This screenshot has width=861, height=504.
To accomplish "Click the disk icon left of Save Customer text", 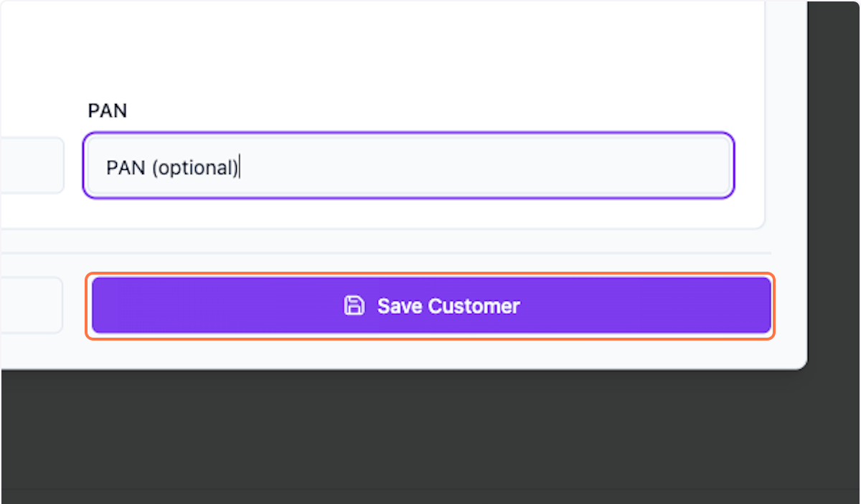I will tap(354, 305).
